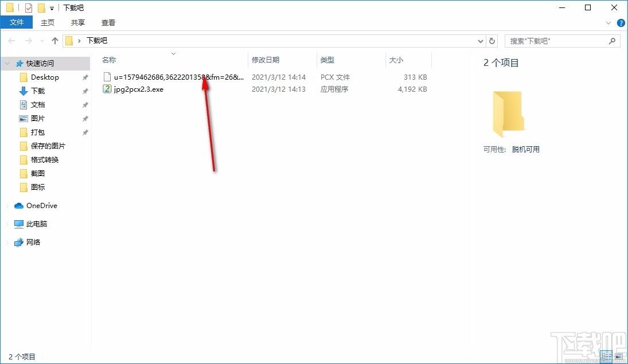Click the 应用程序 type cell

(334, 89)
